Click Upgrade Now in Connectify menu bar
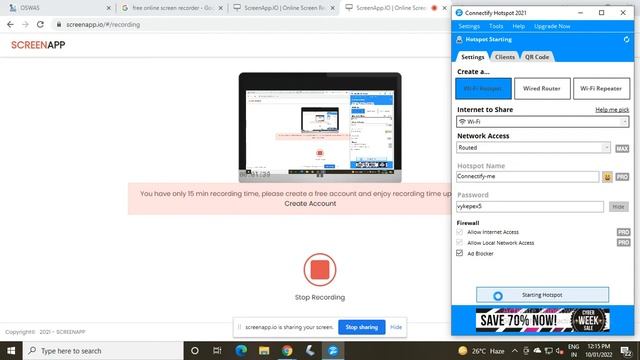Image resolution: width=640 pixels, height=360 pixels. 552,26
